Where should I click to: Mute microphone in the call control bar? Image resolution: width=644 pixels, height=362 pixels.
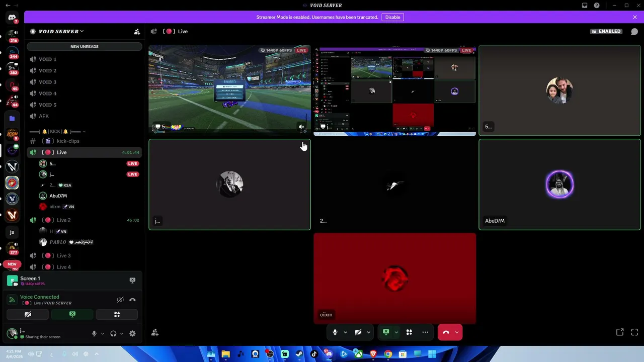[335, 332]
